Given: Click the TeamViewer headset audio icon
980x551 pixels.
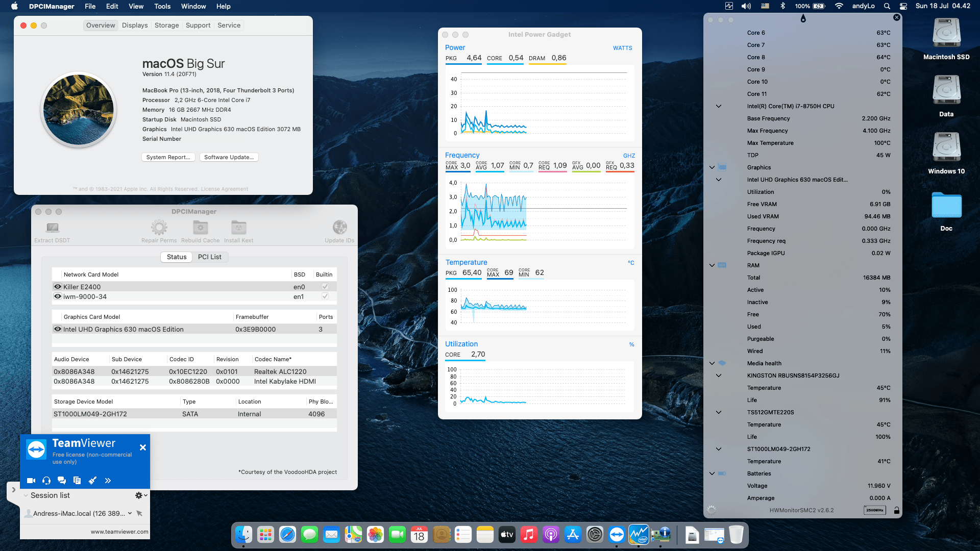Looking at the screenshot, I should tap(46, 481).
